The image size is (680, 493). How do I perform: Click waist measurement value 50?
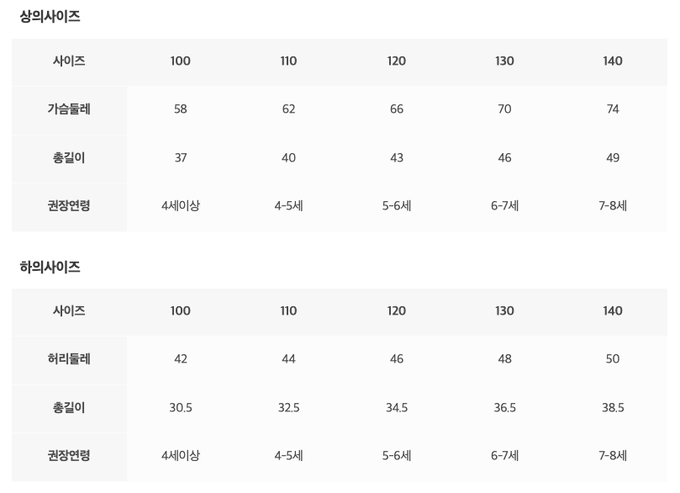click(x=613, y=359)
